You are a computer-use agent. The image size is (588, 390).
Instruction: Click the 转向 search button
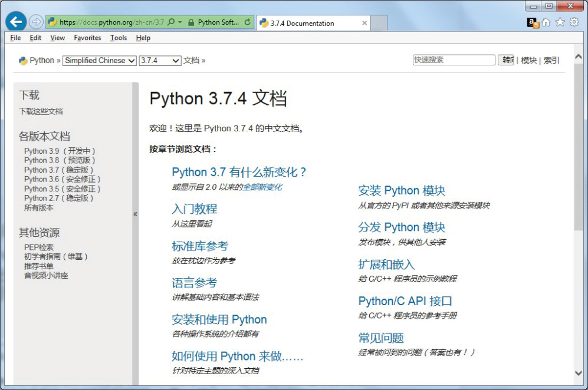pos(506,60)
